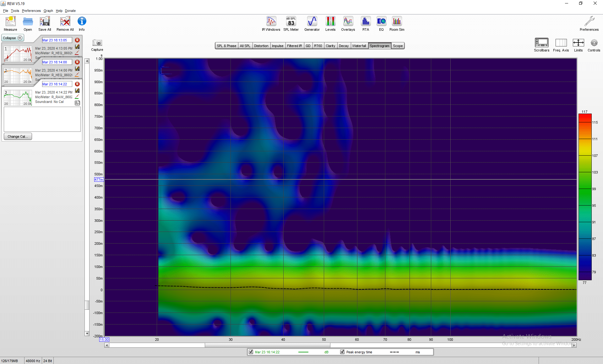Uncheck the Mar 23 16:14:22 trace checkbox
This screenshot has width=603, height=364.
[x=251, y=352]
